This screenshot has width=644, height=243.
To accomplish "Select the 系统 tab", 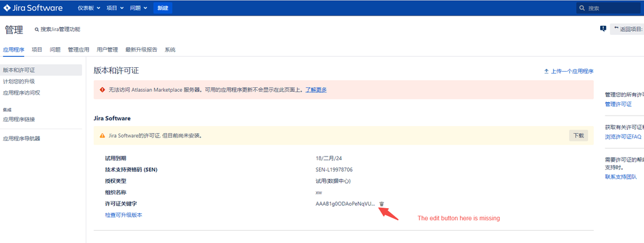I will (170, 50).
